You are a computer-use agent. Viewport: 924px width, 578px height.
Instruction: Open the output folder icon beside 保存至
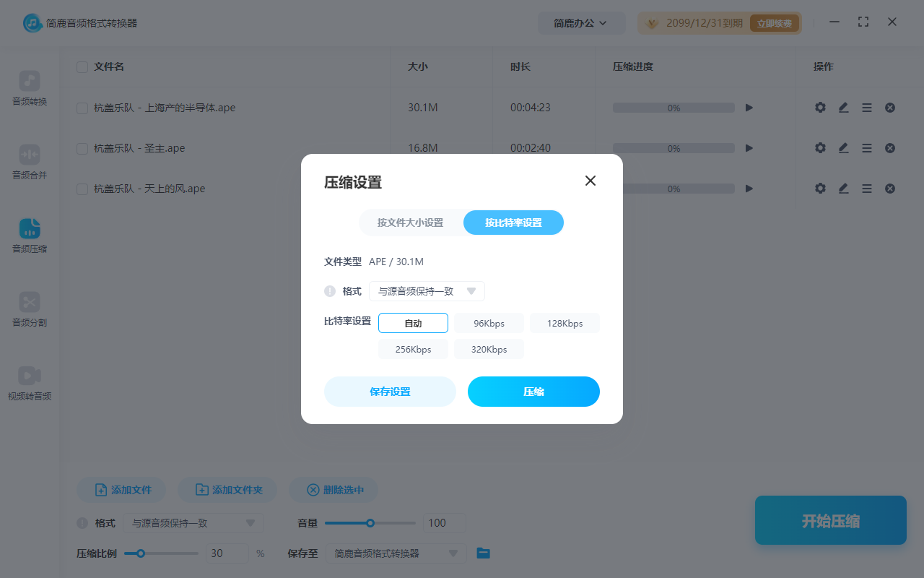(x=484, y=553)
